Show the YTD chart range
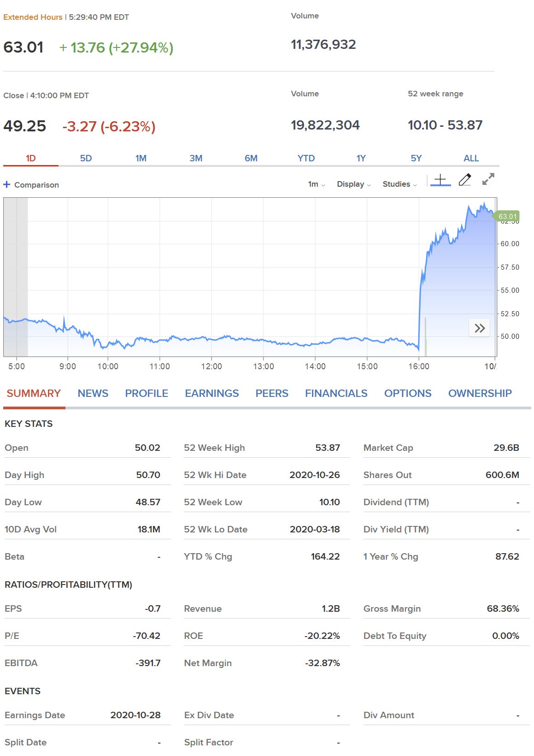This screenshot has height=756, width=534. (306, 159)
